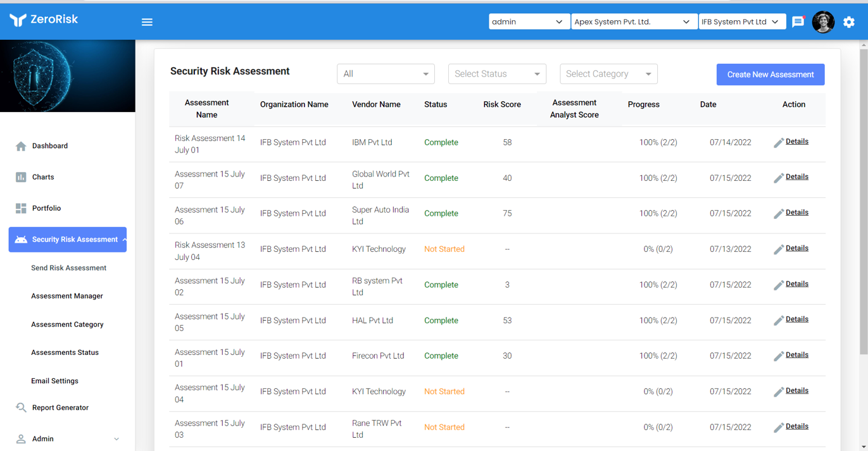868x451 pixels.
Task: Click pencil icon for Assessment 15 July 02
Action: click(x=779, y=285)
